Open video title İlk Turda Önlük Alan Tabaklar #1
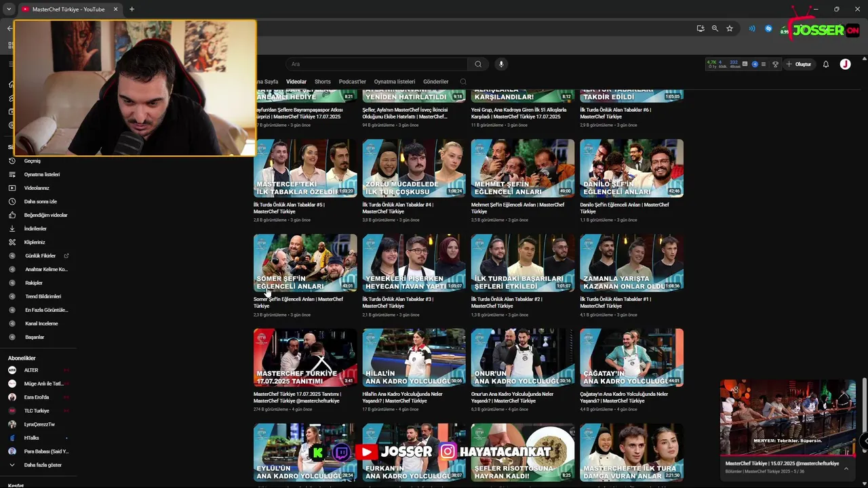Image resolution: width=868 pixels, height=488 pixels. (x=615, y=302)
